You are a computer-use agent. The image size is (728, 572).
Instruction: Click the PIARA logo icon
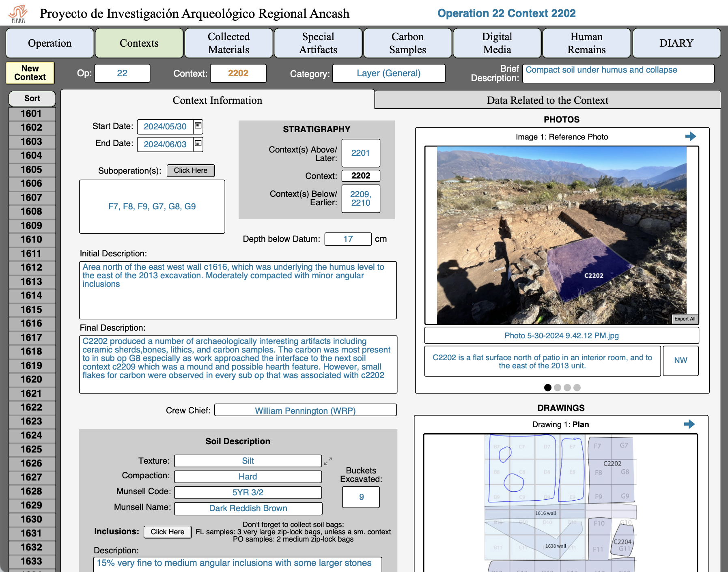tap(18, 14)
